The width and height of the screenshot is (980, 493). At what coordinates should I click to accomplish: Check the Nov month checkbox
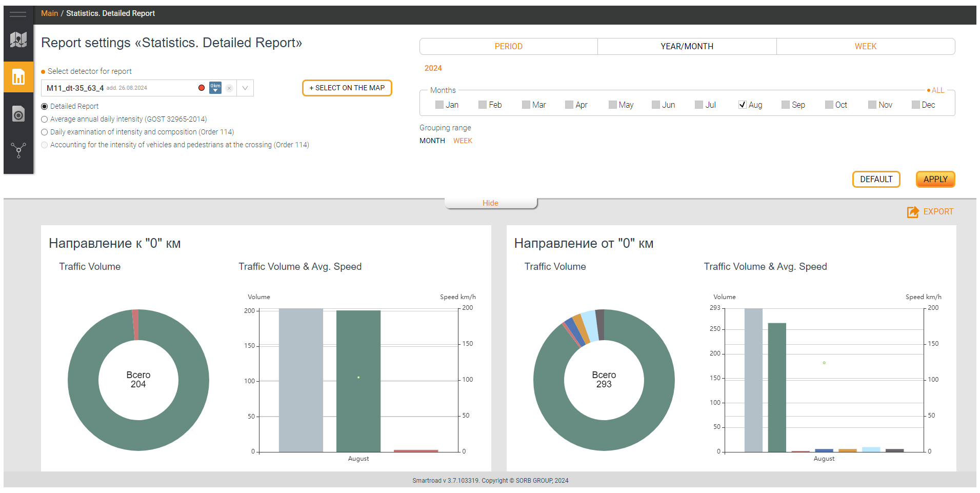872,105
